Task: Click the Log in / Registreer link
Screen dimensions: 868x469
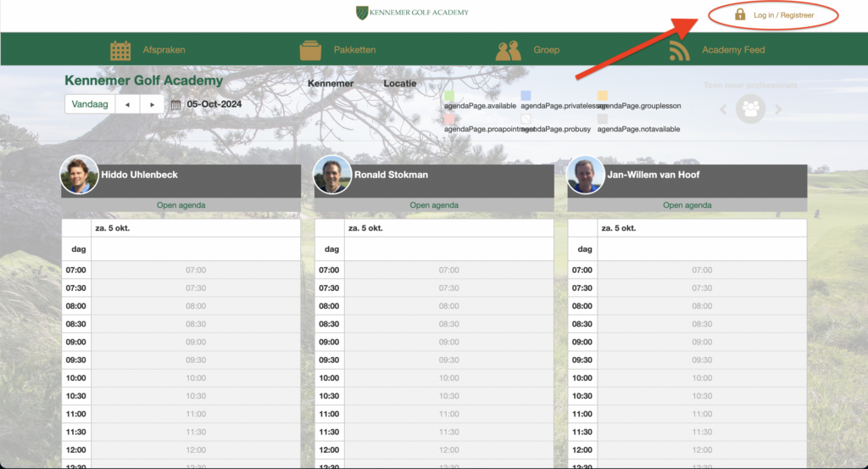Action: (x=783, y=15)
